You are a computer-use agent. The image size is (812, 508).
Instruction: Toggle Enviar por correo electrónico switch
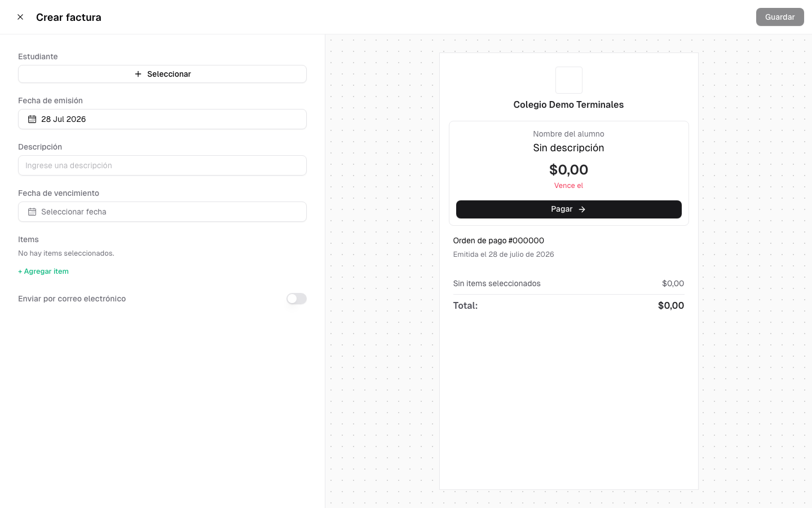click(x=297, y=299)
